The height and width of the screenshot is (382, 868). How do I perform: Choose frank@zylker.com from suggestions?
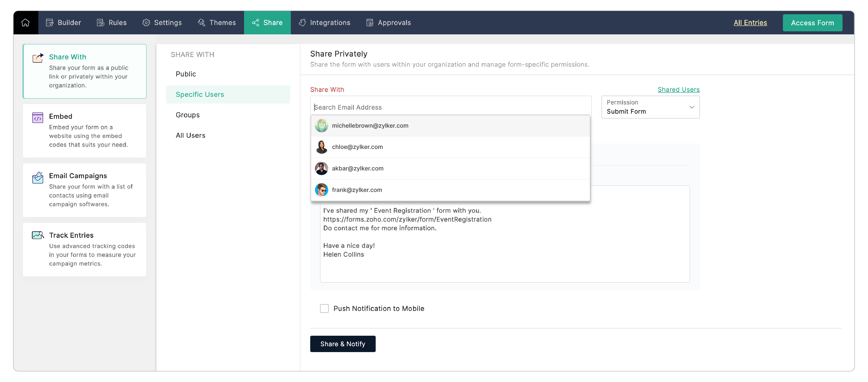pyautogui.click(x=450, y=190)
